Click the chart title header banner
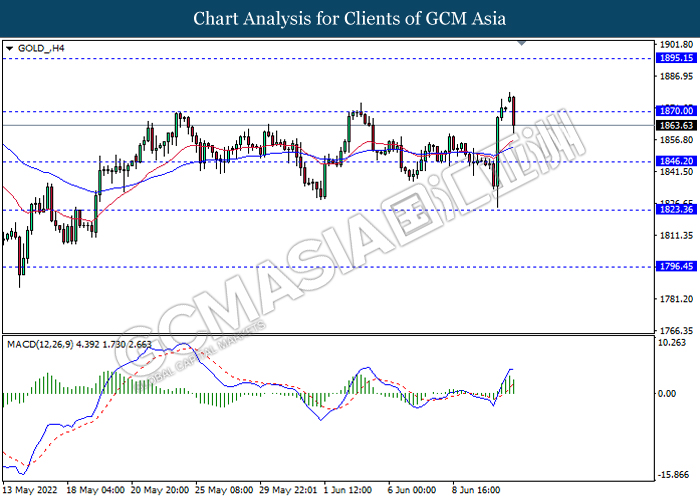The height and width of the screenshot is (500, 700). [x=350, y=18]
